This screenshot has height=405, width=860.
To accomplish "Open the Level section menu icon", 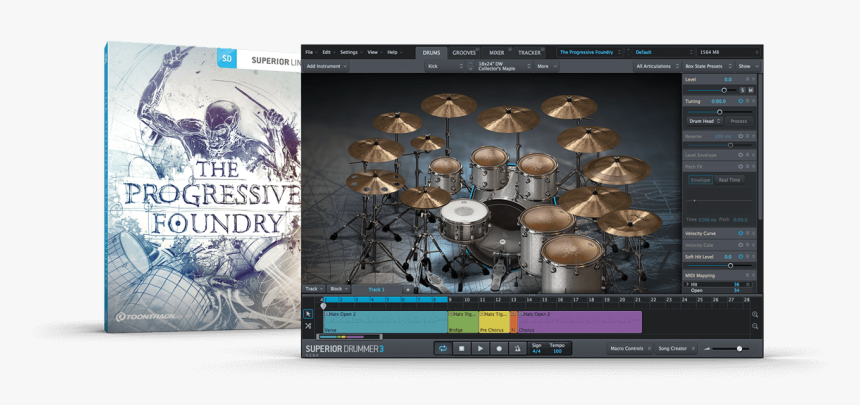I will pyautogui.click(x=747, y=80).
